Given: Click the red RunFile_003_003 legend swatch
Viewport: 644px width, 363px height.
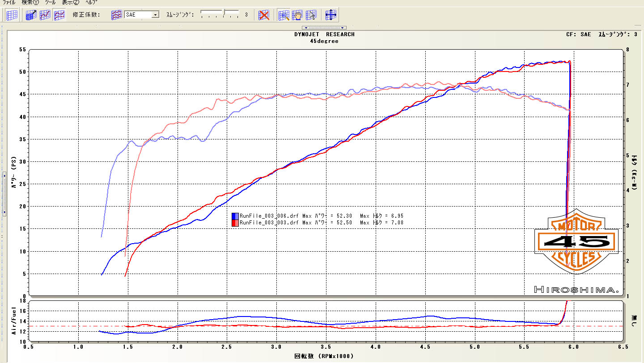Looking at the screenshot, I should click(235, 222).
